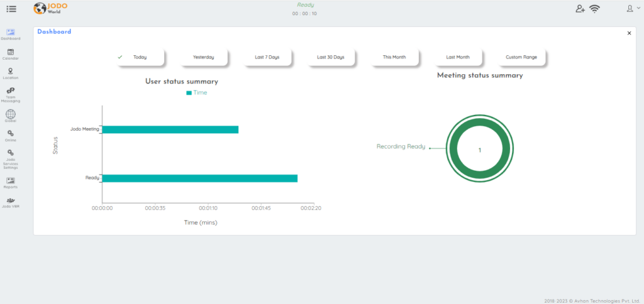Image resolution: width=644 pixels, height=304 pixels.
Task: Click the Time (mins) axis title
Action: coord(201,222)
